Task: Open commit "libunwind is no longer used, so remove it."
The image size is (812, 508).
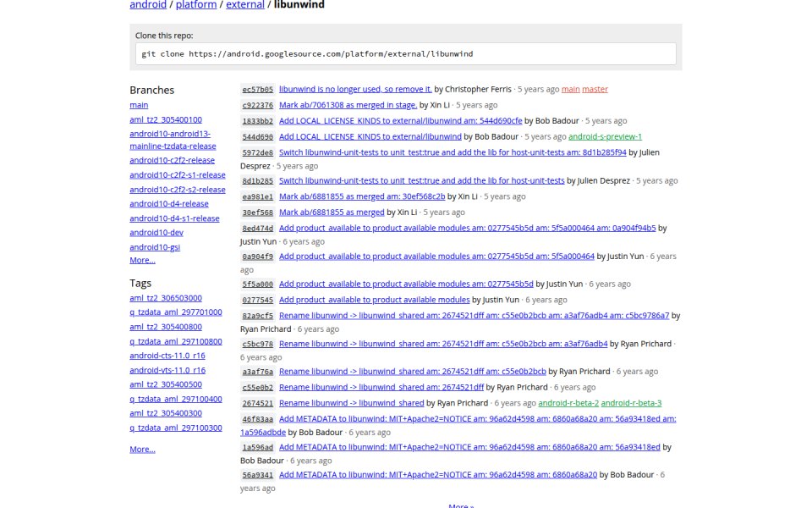Action: coord(355,89)
